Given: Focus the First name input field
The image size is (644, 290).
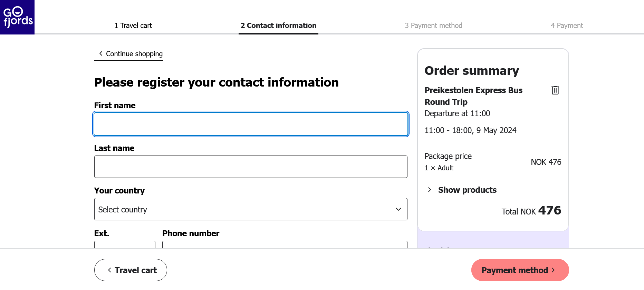Looking at the screenshot, I should click(251, 124).
